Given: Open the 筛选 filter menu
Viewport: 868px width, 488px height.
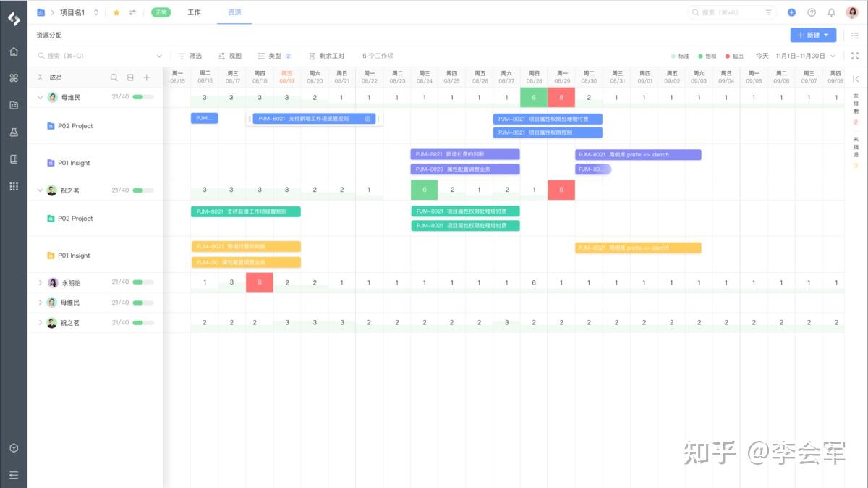Looking at the screenshot, I should pyautogui.click(x=190, y=56).
